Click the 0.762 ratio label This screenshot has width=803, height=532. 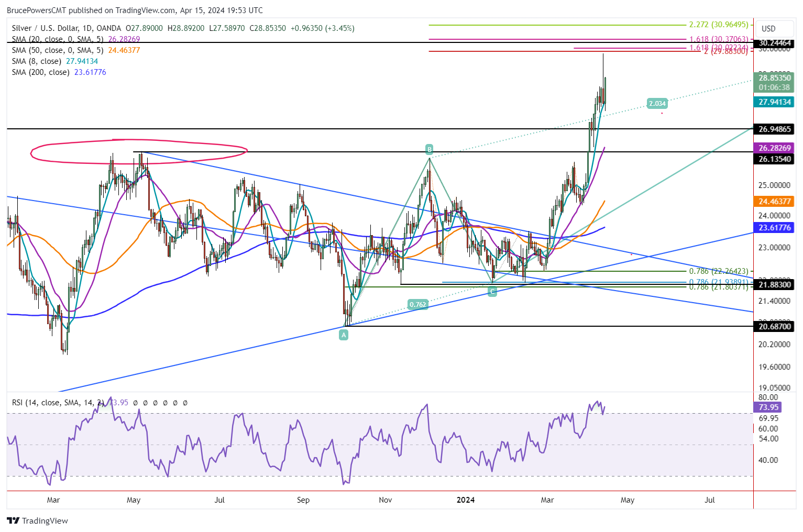tap(417, 304)
